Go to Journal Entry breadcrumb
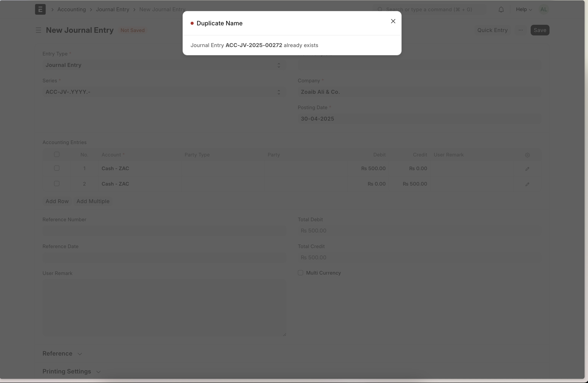 point(112,9)
